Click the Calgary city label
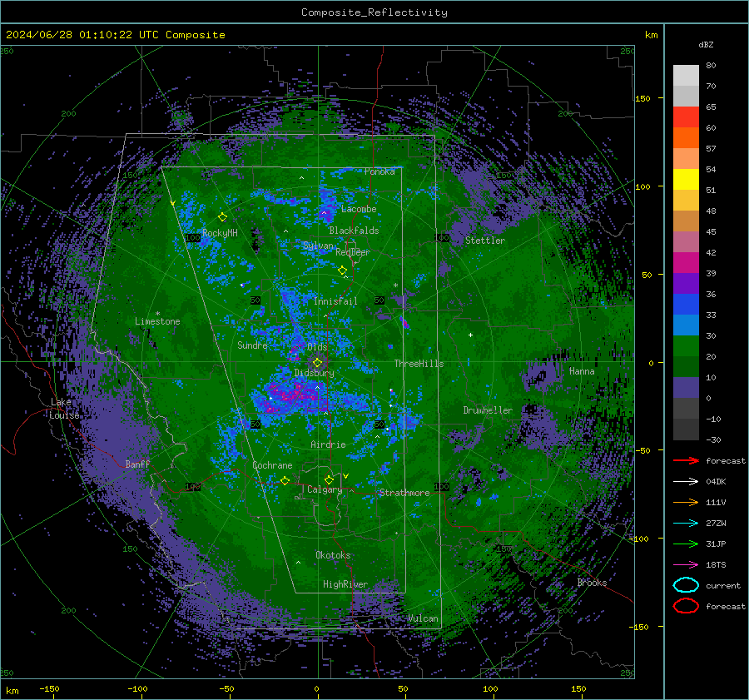 coord(325,489)
